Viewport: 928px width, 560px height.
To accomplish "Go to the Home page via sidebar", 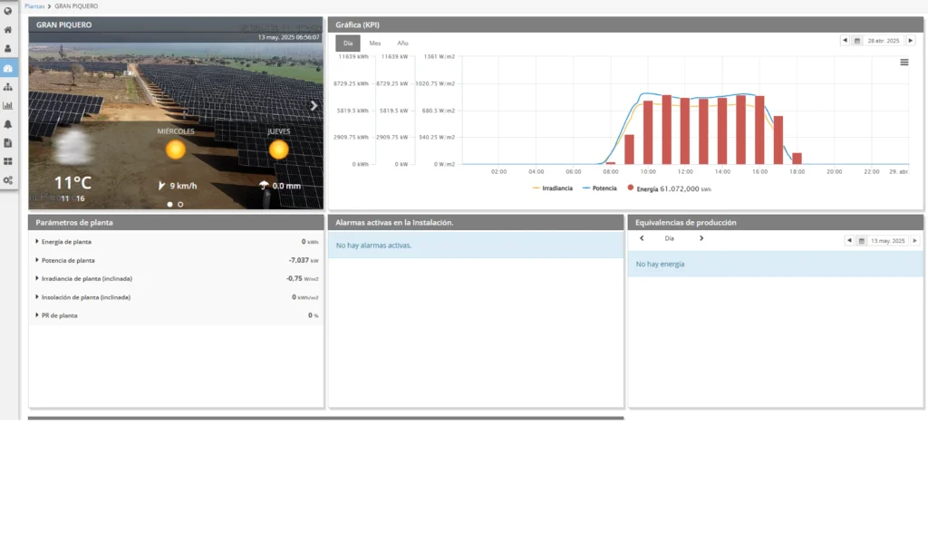I will click(8, 30).
